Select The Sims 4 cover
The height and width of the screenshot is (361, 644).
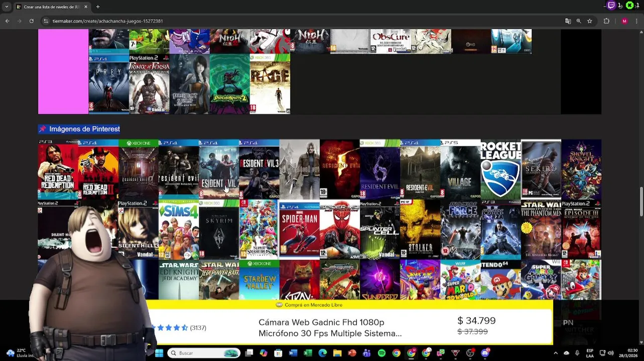pyautogui.click(x=179, y=230)
